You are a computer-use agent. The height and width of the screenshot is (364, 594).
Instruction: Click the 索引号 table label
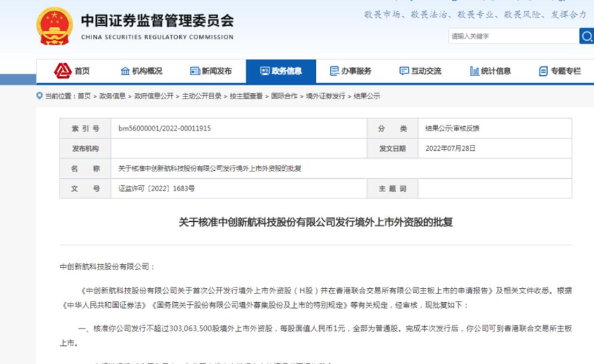(x=85, y=128)
